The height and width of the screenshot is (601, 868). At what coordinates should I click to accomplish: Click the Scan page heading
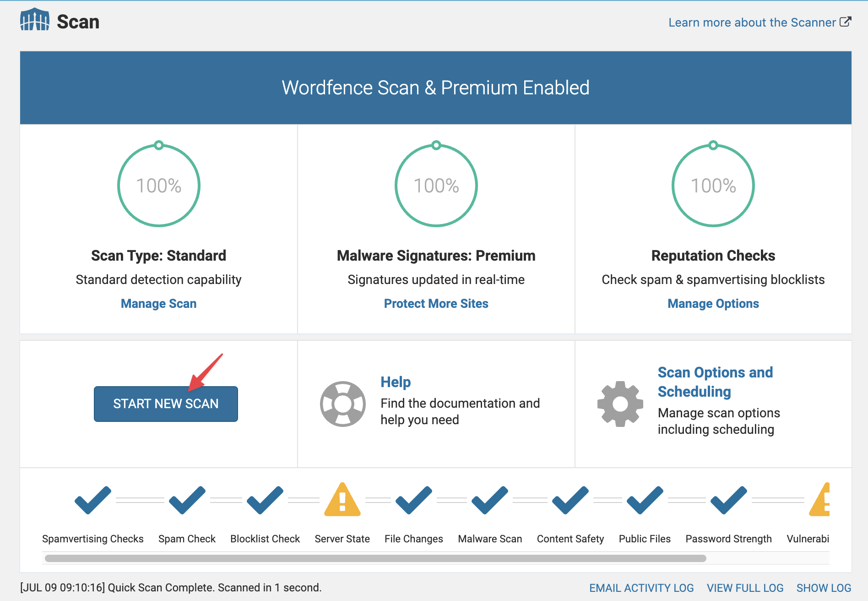pos(78,22)
